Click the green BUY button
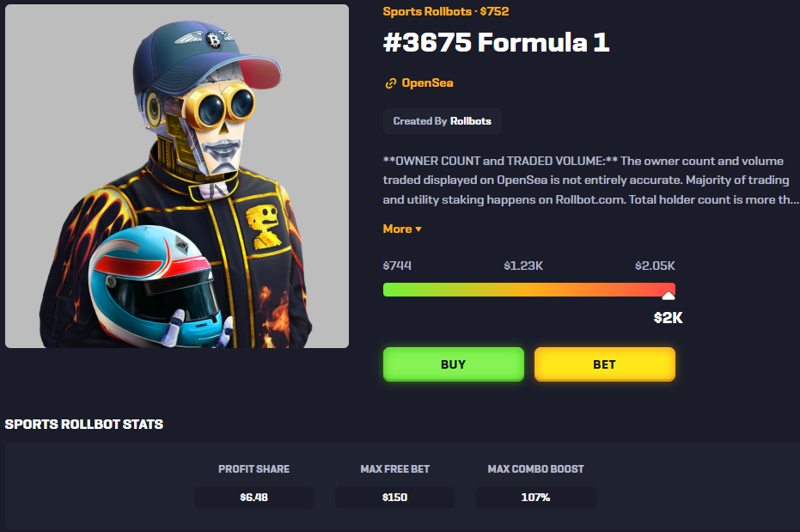 [454, 364]
